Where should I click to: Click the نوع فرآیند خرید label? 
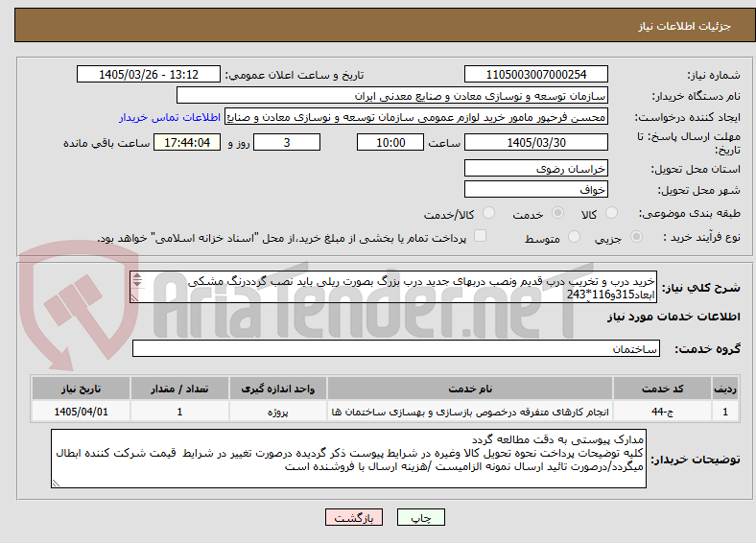click(x=701, y=237)
